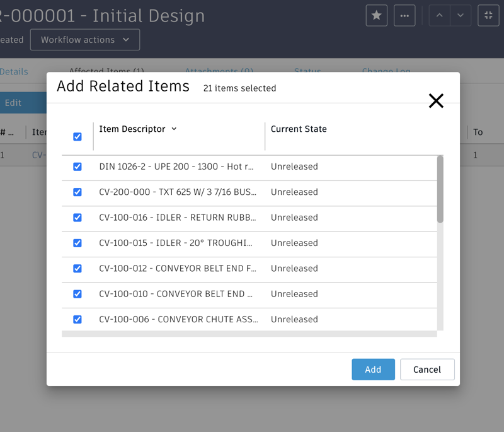Click the Item Descriptor sort chevron
This screenshot has height=432, width=504.
[x=174, y=129]
